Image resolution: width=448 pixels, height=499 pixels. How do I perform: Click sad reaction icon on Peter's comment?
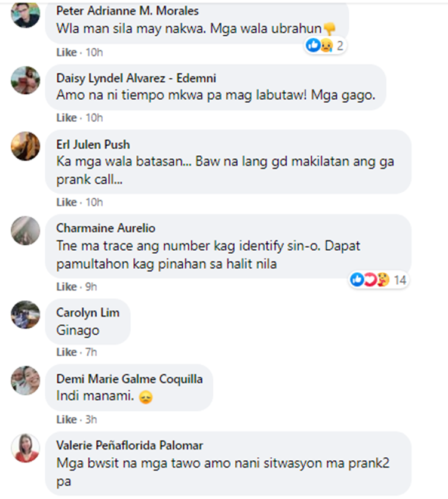pyautogui.click(x=326, y=45)
